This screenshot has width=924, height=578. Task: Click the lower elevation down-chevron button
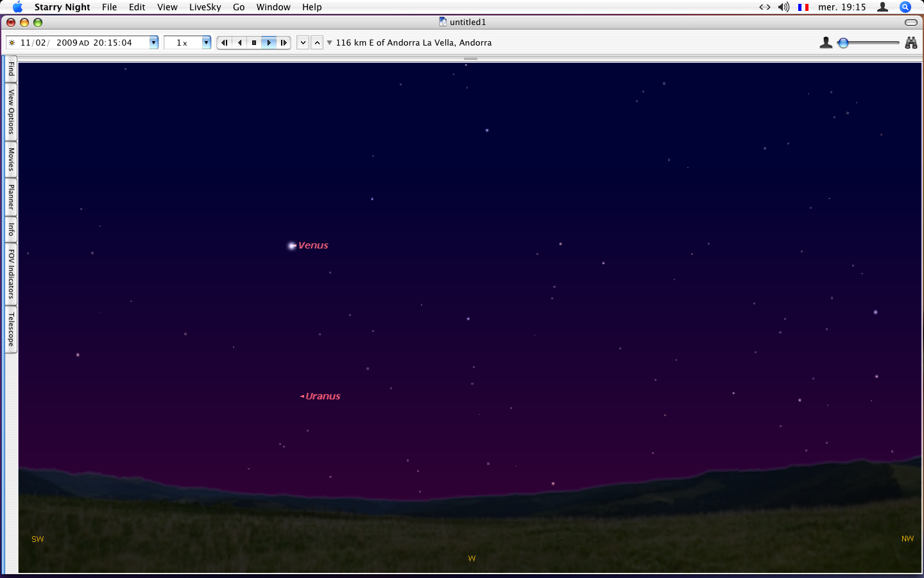303,43
